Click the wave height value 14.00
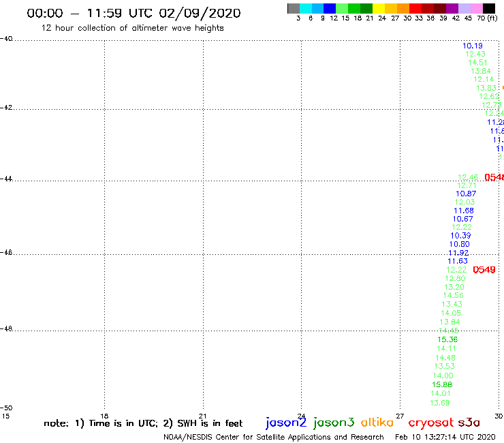Image resolution: width=504 pixels, height=443 pixels. tap(443, 376)
